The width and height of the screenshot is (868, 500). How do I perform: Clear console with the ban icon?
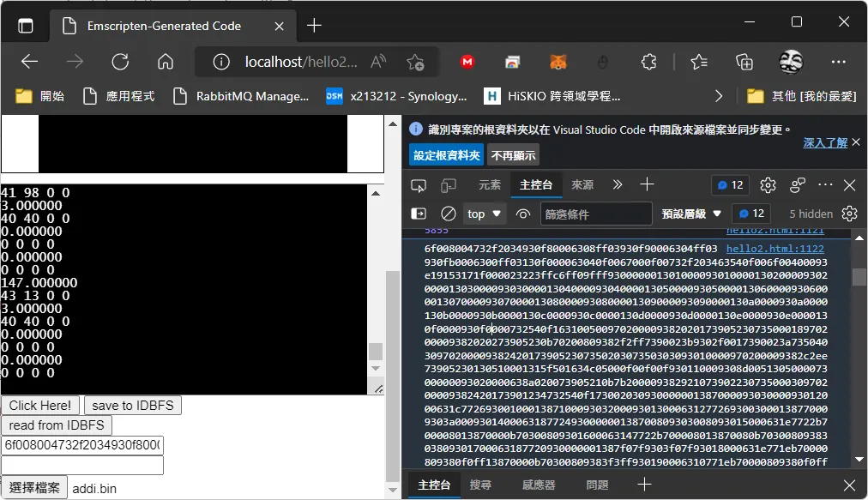click(x=448, y=214)
